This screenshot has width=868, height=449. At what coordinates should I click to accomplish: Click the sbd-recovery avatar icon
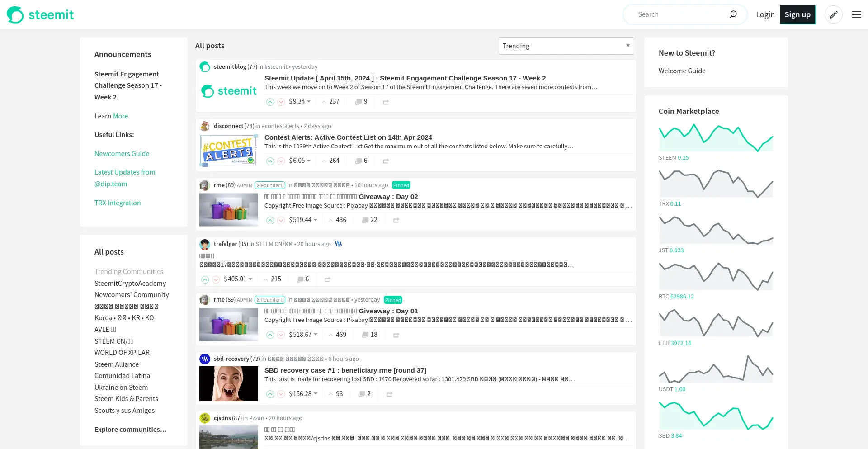click(205, 359)
